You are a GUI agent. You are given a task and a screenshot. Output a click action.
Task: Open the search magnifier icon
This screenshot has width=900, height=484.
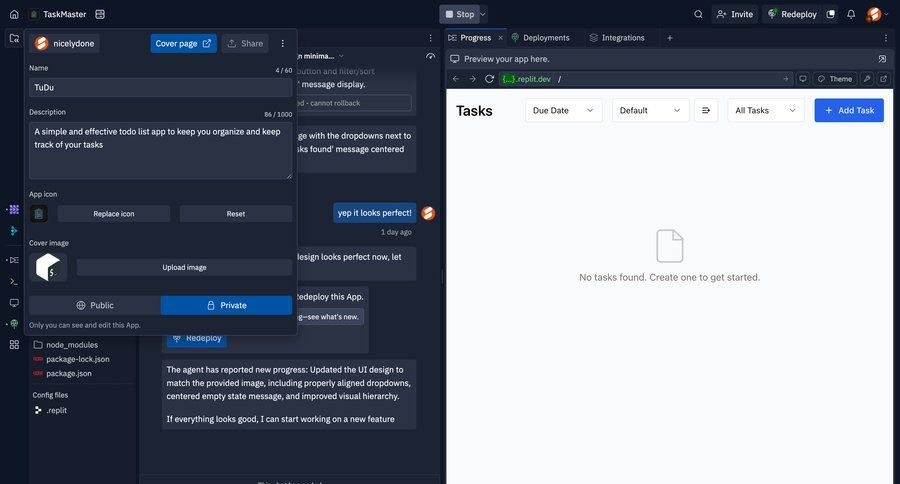point(698,14)
